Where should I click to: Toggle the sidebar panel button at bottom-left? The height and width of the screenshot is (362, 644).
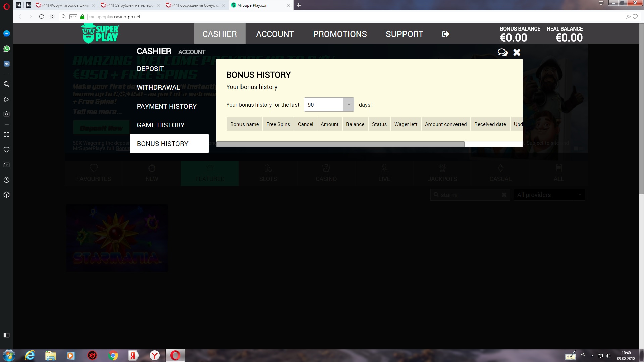click(6, 335)
